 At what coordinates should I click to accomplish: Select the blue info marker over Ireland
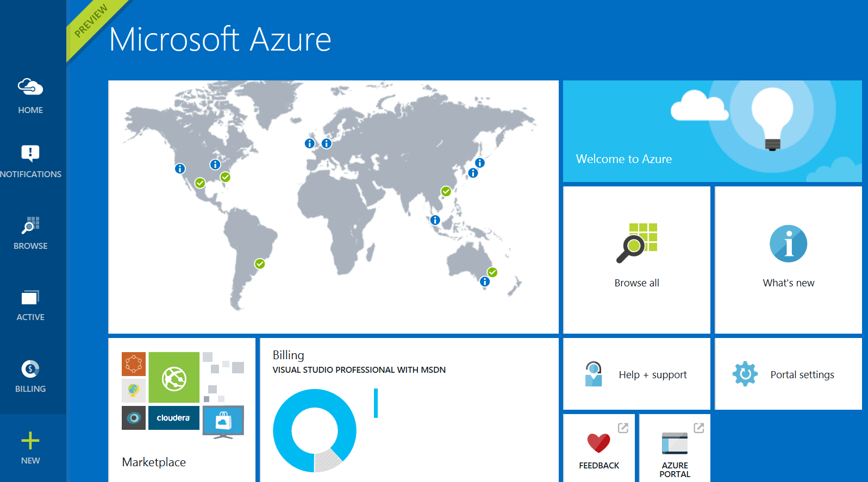[309, 143]
